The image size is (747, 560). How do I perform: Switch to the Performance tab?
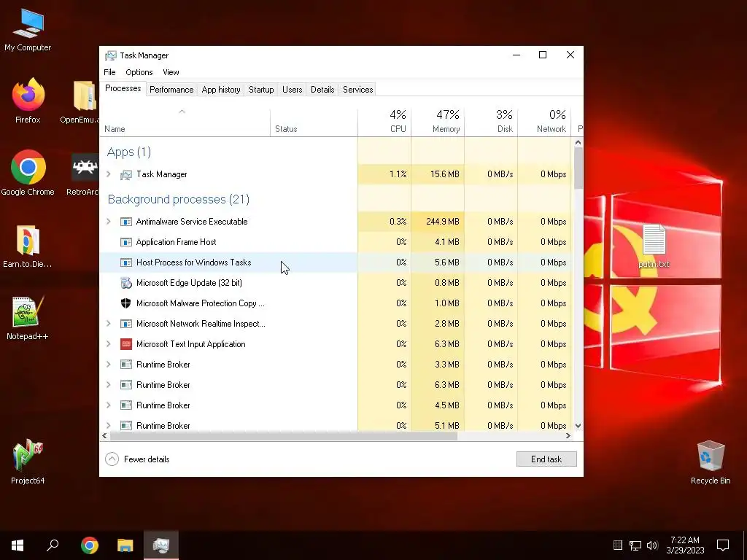tap(171, 90)
